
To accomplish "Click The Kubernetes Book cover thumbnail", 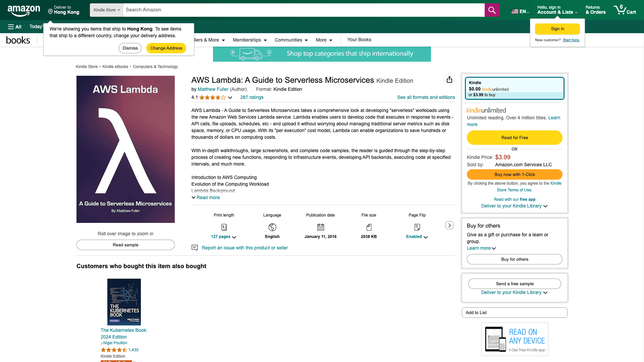I will [124, 302].
